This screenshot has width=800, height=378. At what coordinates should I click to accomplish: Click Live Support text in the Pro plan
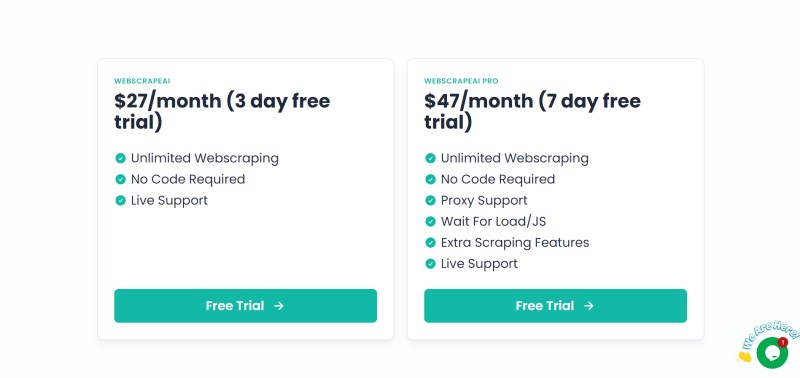(479, 264)
